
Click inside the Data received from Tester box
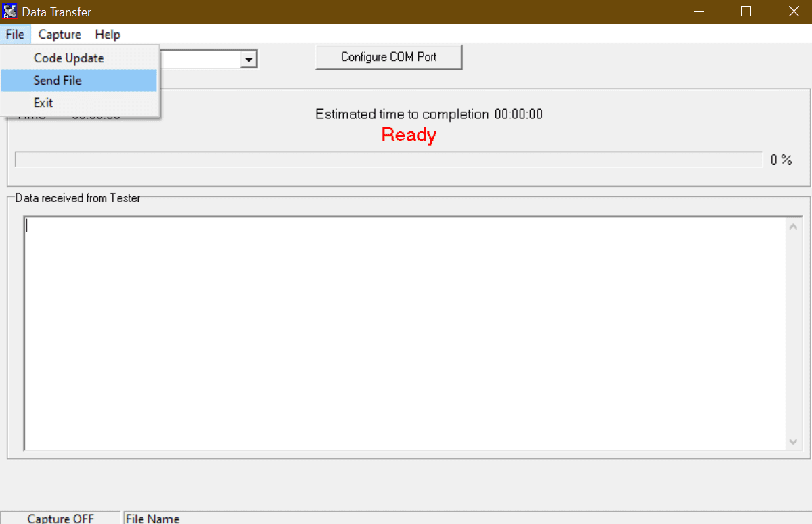(405, 333)
